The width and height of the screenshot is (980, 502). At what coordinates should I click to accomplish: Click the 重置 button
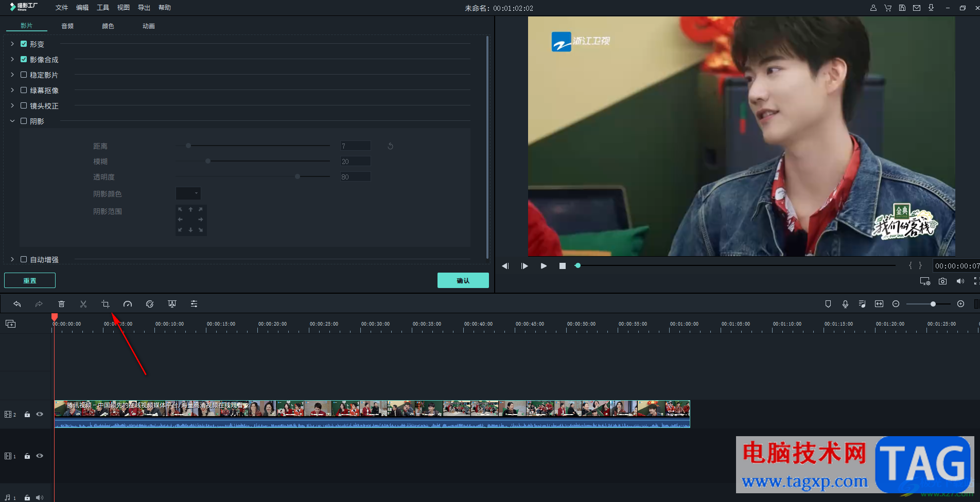point(30,280)
